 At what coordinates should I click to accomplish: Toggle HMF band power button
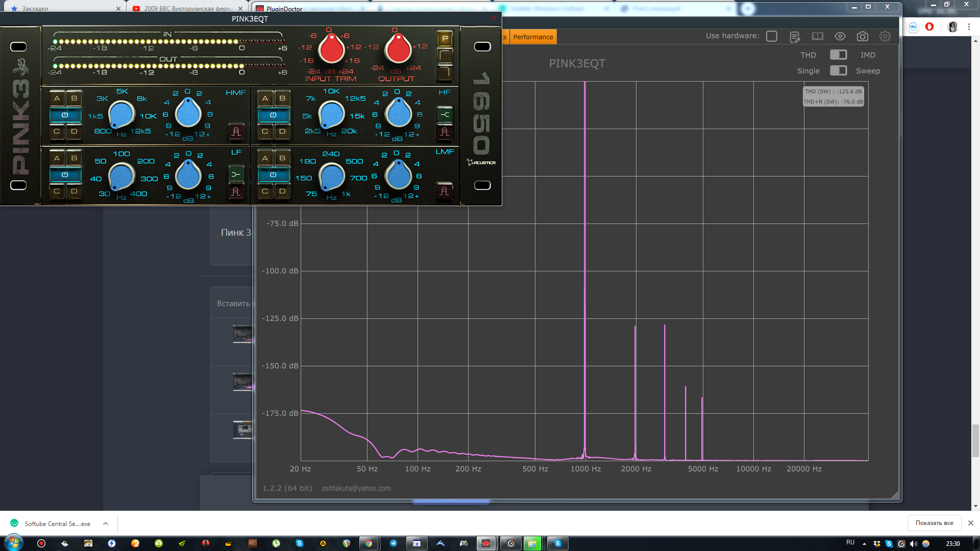(x=65, y=115)
